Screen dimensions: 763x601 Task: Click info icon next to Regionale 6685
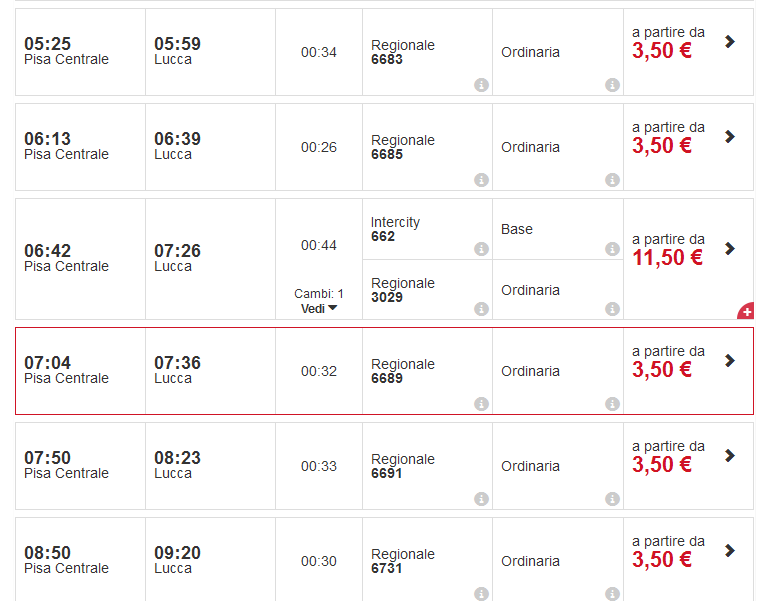[481, 180]
